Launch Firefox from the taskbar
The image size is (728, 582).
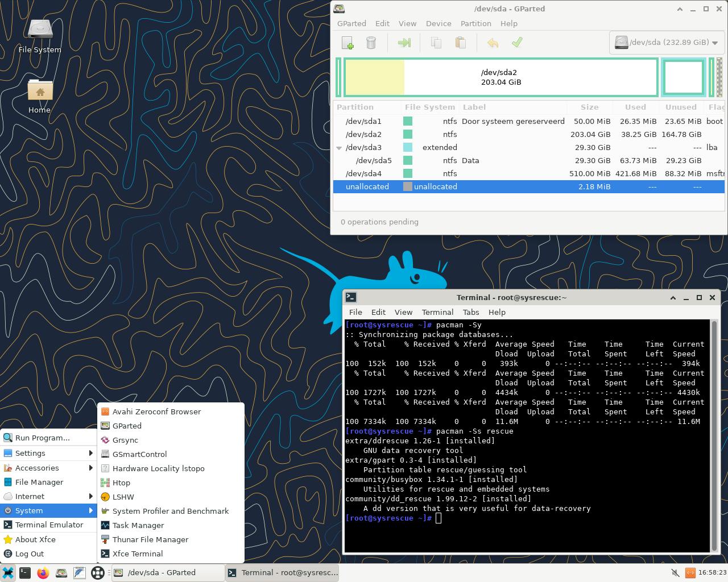pyautogui.click(x=43, y=573)
